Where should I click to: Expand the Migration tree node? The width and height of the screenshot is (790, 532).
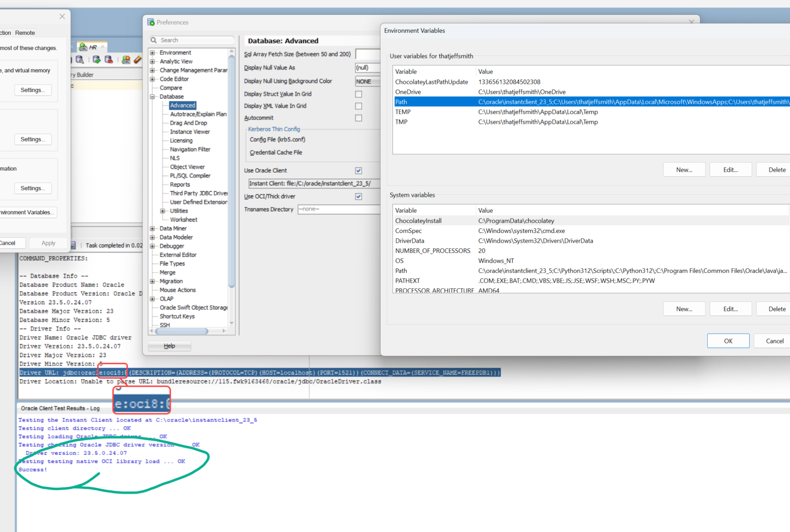pos(152,281)
